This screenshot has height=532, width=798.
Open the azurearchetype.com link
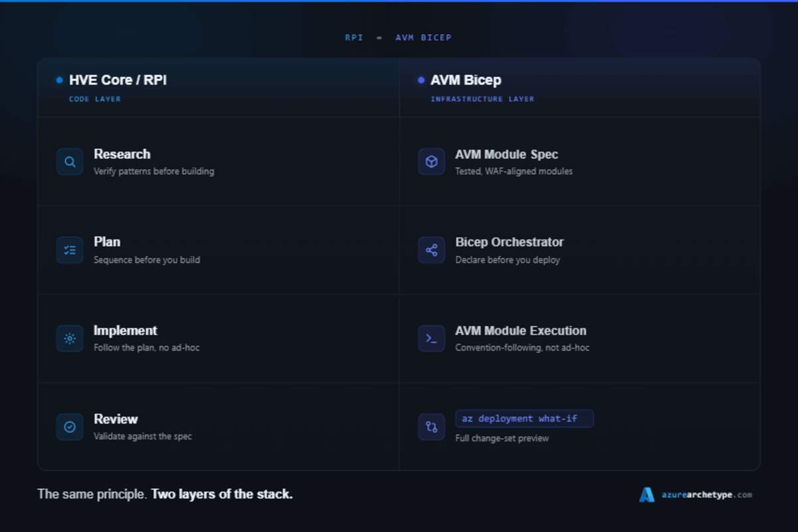point(707,495)
